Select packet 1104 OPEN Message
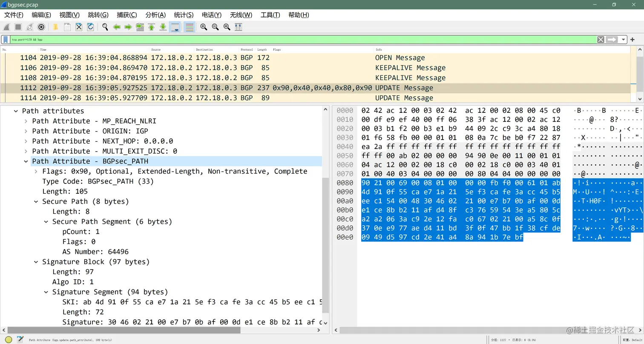Screen dimensions: 644x344 click(x=315, y=58)
